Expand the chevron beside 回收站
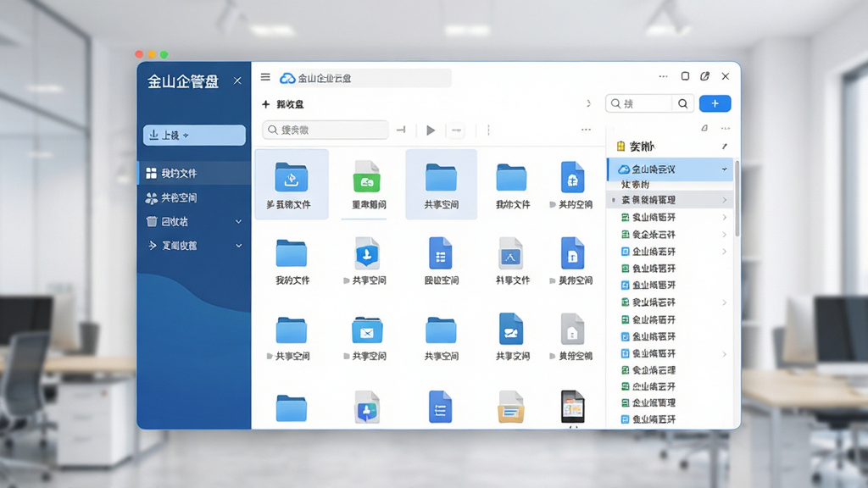This screenshot has height=488, width=868. pyautogui.click(x=238, y=221)
